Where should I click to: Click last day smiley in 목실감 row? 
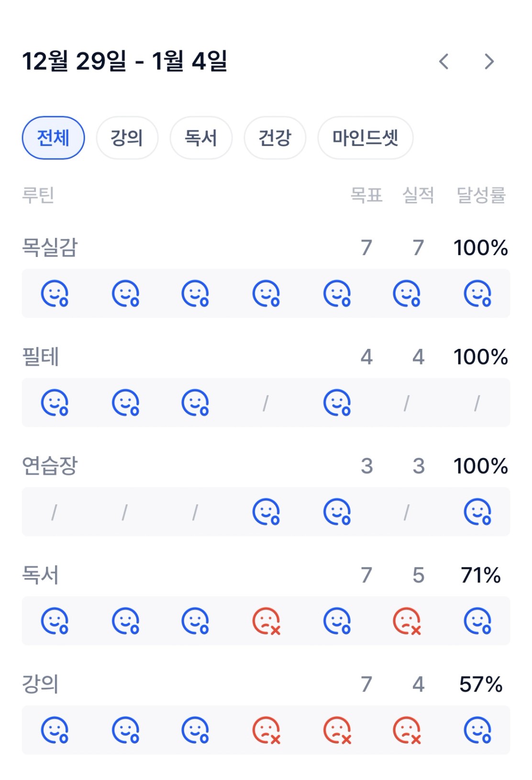[x=477, y=293]
